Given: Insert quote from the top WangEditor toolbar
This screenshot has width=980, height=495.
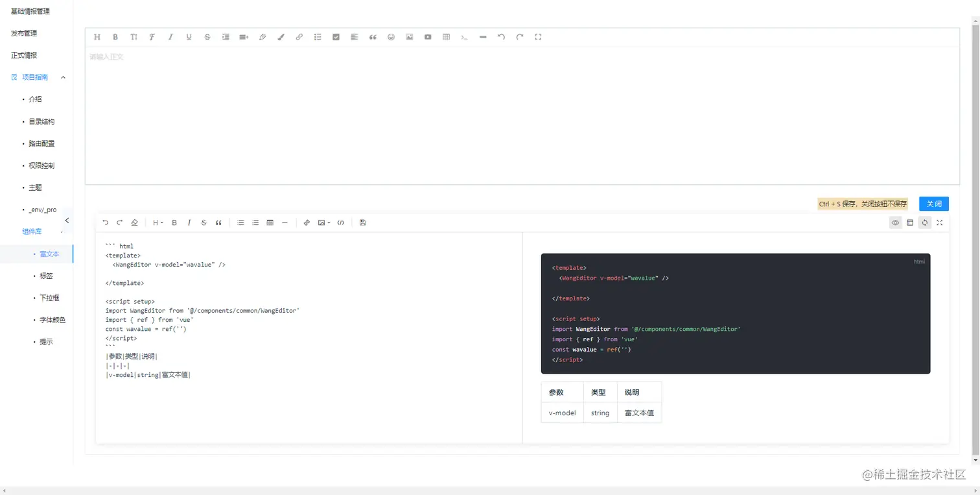Looking at the screenshot, I should 373,37.
